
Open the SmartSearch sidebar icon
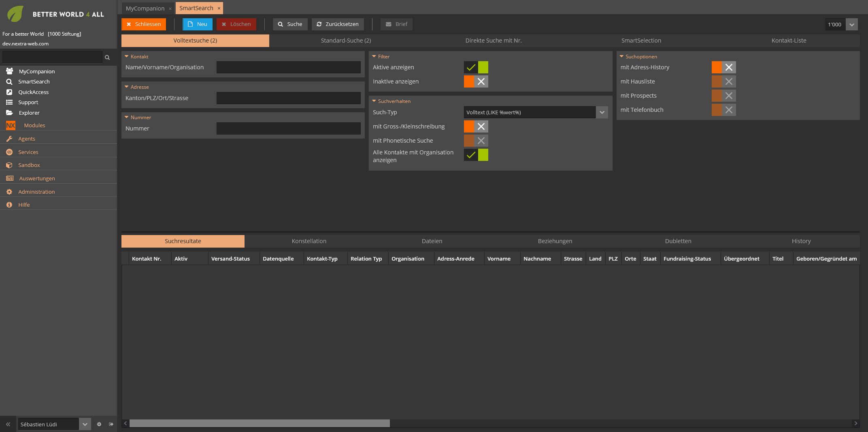(x=9, y=81)
